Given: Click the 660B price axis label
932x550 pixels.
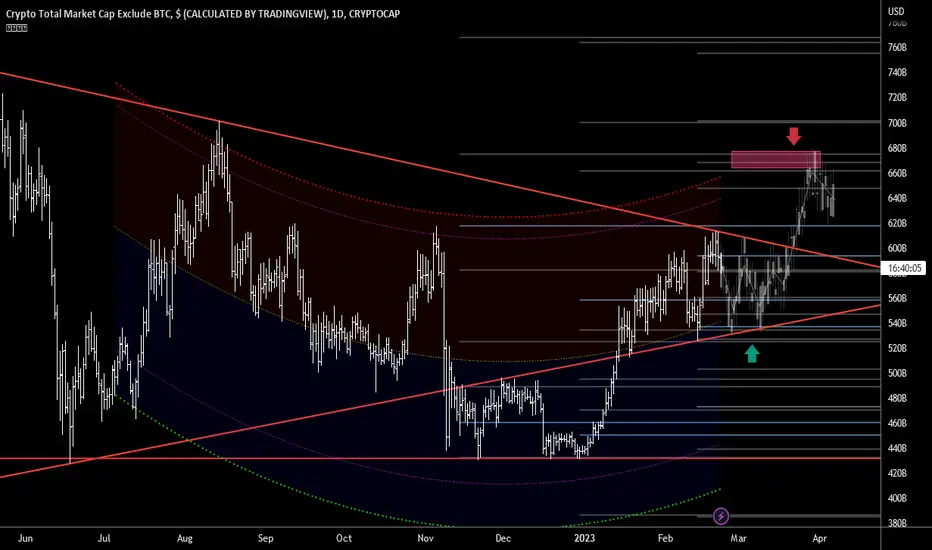Looking at the screenshot, I should (x=897, y=173).
